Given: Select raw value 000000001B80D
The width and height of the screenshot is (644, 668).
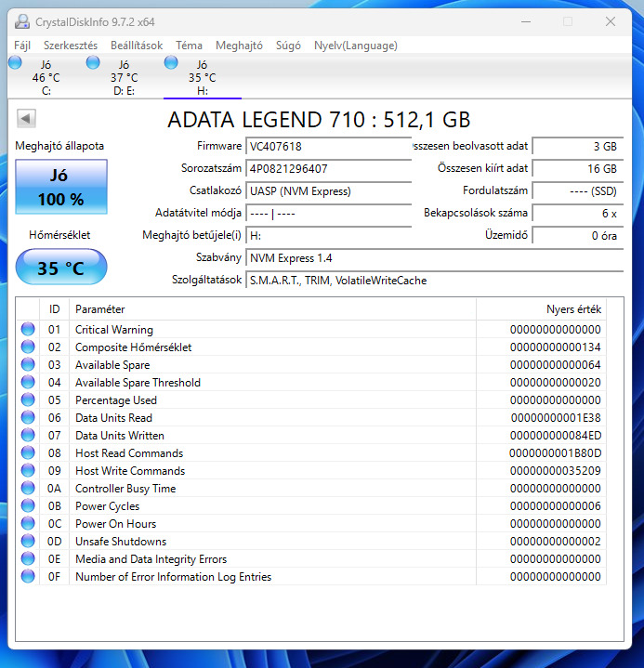Looking at the screenshot, I should (x=556, y=452).
